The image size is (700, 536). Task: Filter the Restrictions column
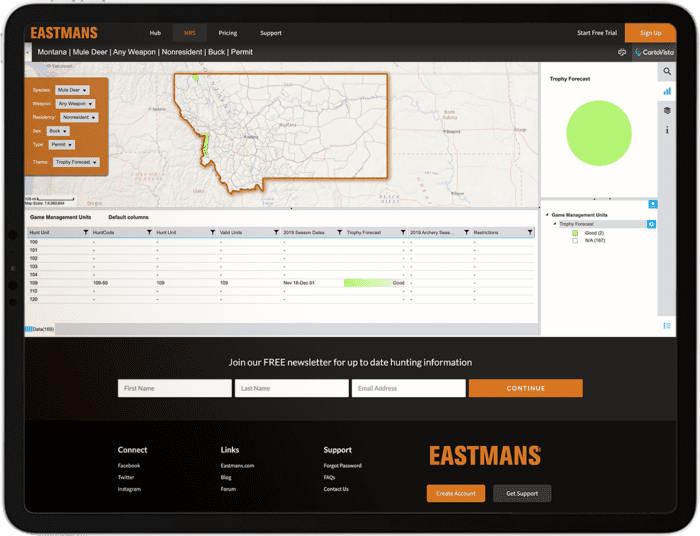529,233
